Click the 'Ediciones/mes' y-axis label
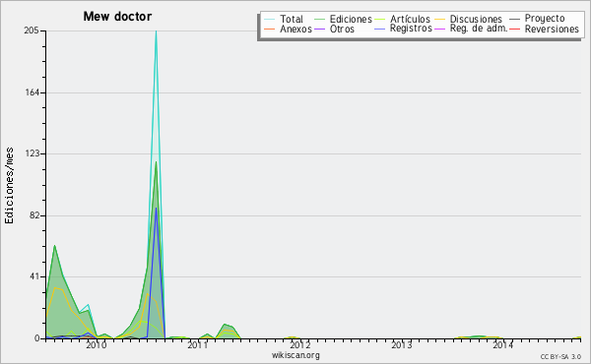This screenshot has height=364, width=591. click(x=9, y=186)
